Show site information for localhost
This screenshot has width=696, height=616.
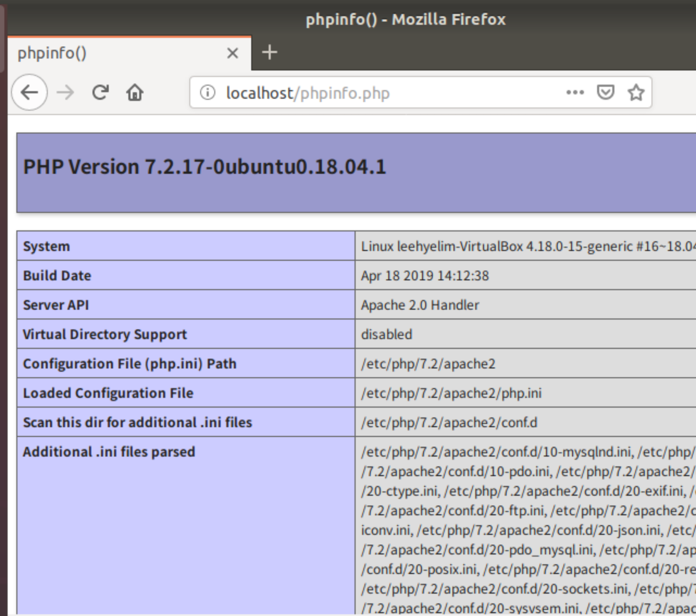pyautogui.click(x=207, y=92)
